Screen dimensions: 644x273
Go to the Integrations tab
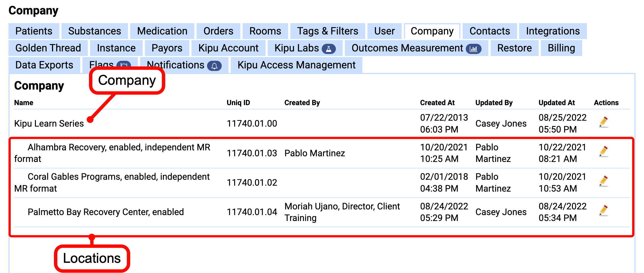553,31
